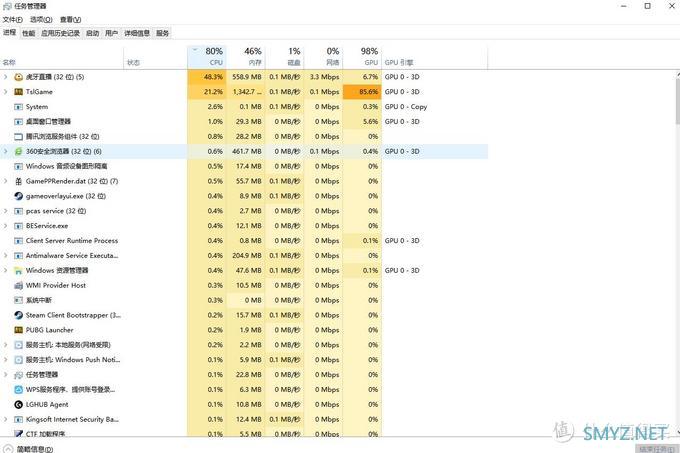This screenshot has width=680, height=453.
Task: Switch to the 用户 tab
Action: [x=111, y=33]
